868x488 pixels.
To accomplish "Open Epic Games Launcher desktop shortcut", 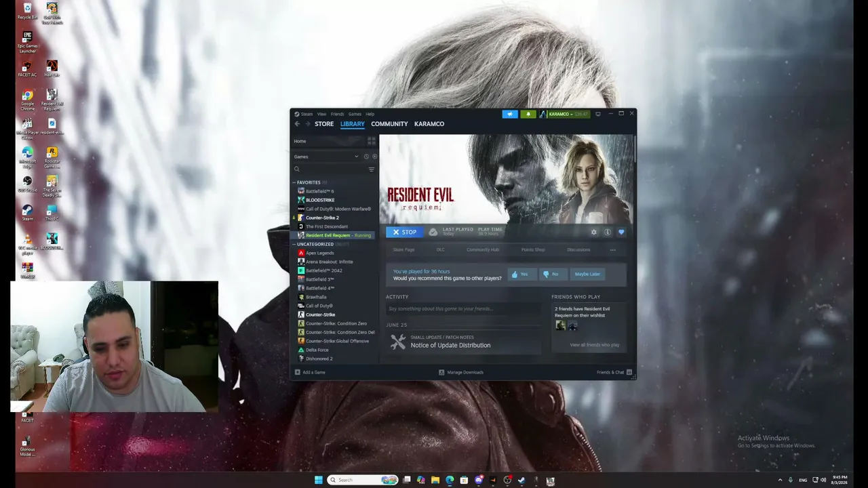I will (x=27, y=42).
